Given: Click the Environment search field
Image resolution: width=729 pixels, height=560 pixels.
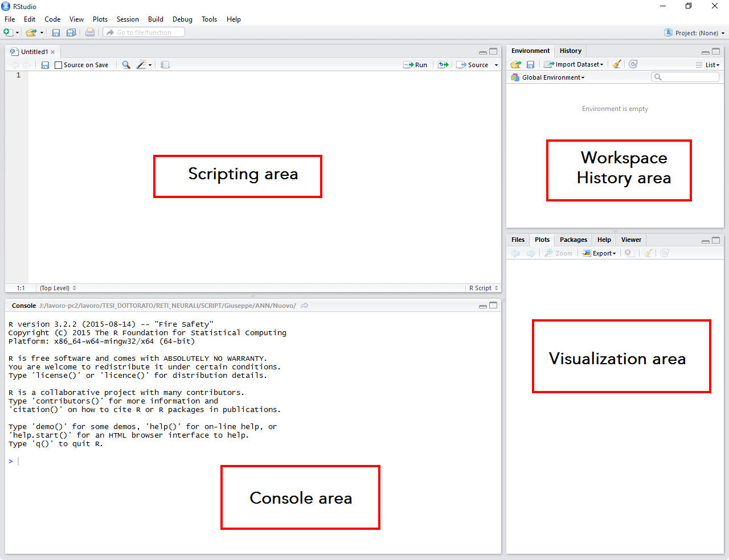Looking at the screenshot, I should coord(685,77).
